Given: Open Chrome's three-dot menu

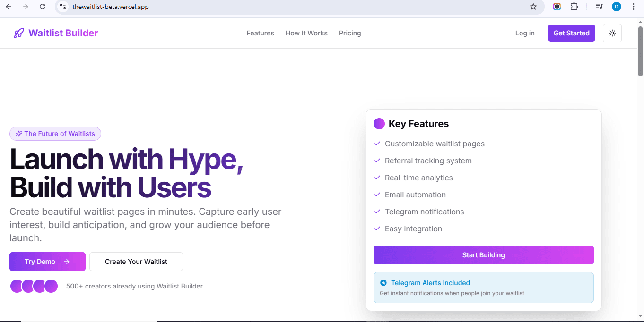Looking at the screenshot, I should coord(634,7).
